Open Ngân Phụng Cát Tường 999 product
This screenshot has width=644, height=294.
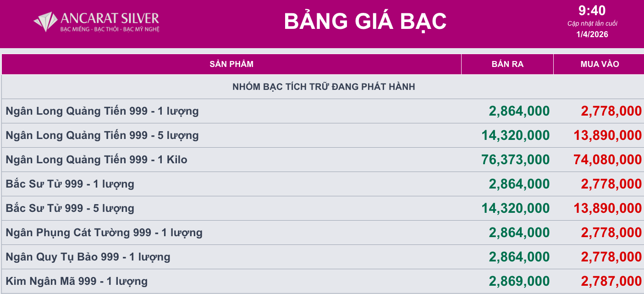(104, 233)
